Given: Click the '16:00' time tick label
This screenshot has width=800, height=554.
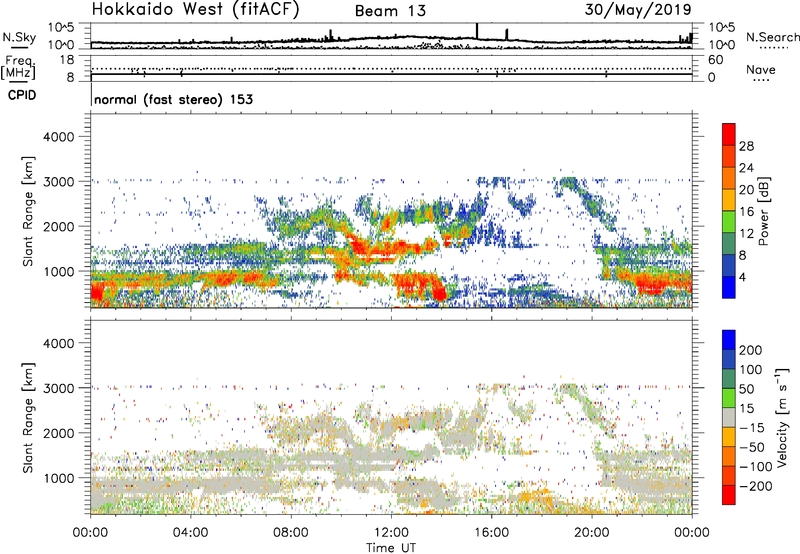Looking at the screenshot, I should (491, 533).
